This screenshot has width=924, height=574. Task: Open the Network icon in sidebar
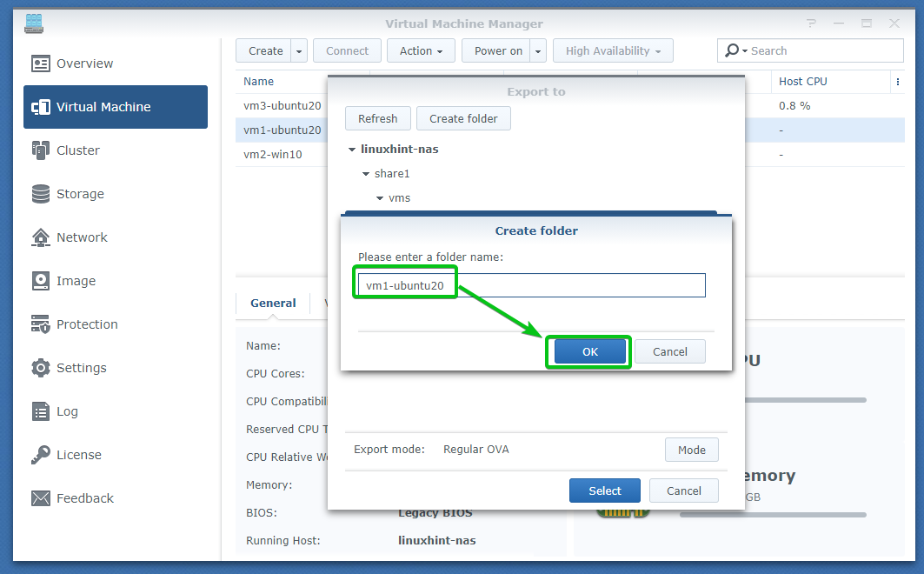41,237
